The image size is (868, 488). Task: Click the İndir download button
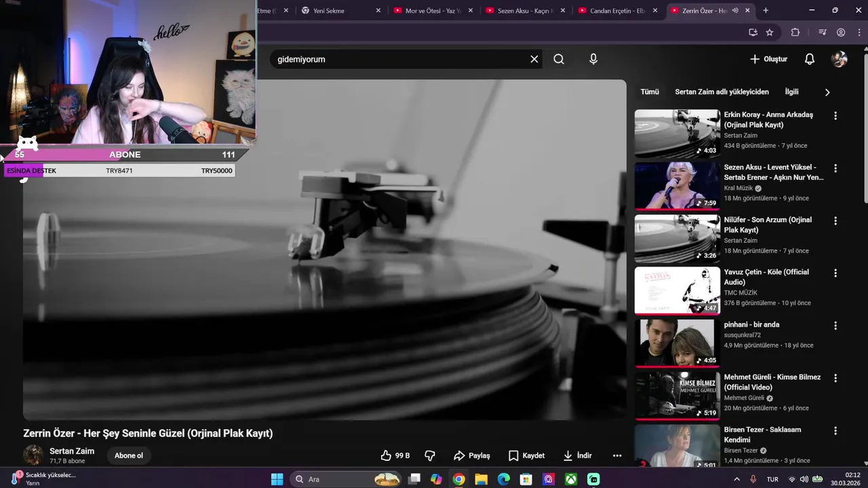point(578,455)
